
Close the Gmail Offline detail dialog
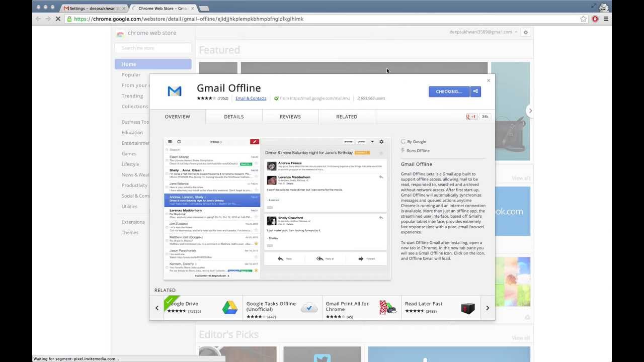[488, 80]
